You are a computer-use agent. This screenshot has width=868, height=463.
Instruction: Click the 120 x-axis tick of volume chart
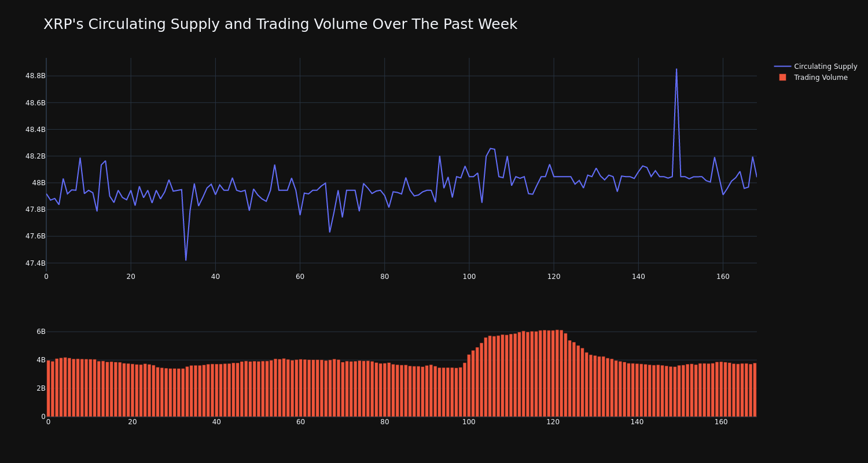tap(553, 422)
